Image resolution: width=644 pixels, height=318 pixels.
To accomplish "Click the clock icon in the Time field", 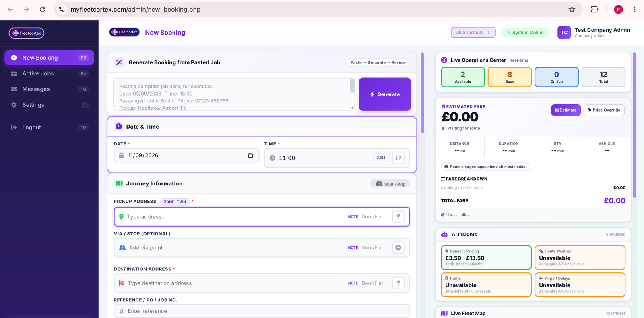I will (272, 158).
